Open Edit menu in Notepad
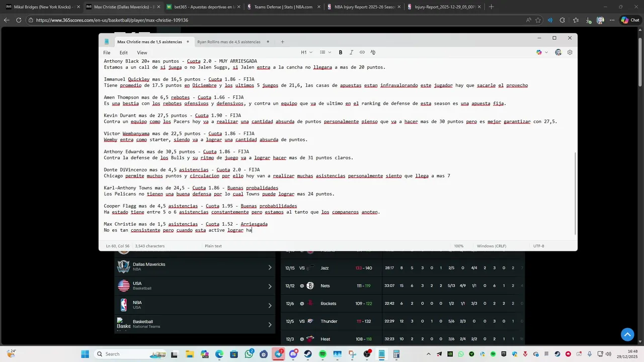644x362 pixels. coord(123,53)
